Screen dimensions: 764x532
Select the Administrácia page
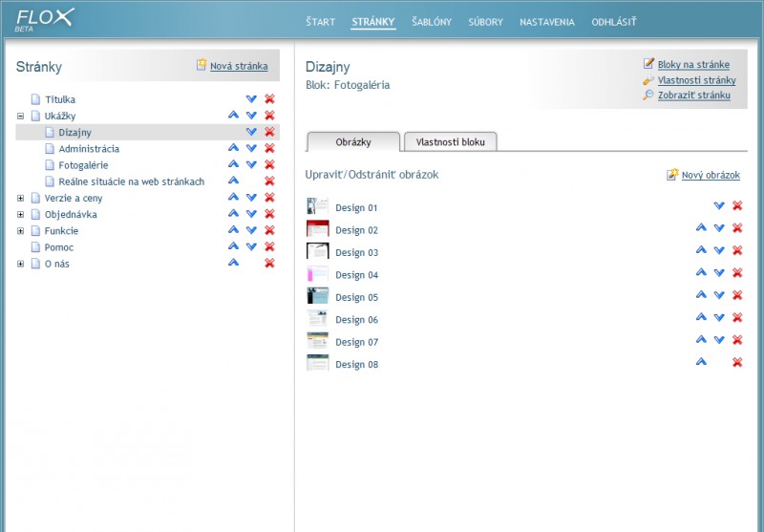[x=89, y=149]
